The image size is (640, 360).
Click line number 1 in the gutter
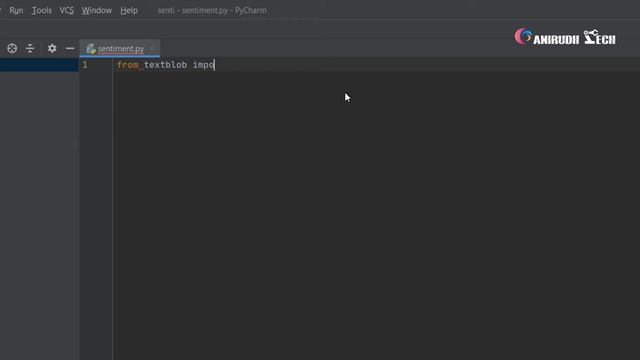coord(85,65)
